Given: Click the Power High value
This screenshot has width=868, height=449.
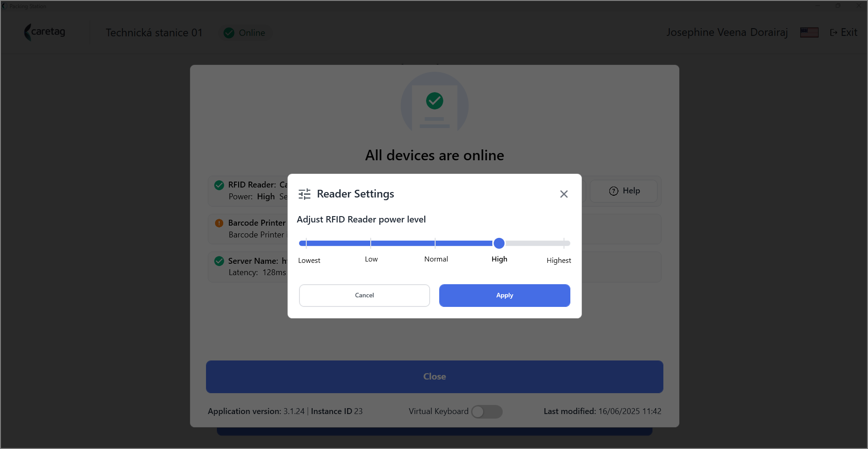Looking at the screenshot, I should pyautogui.click(x=266, y=197).
